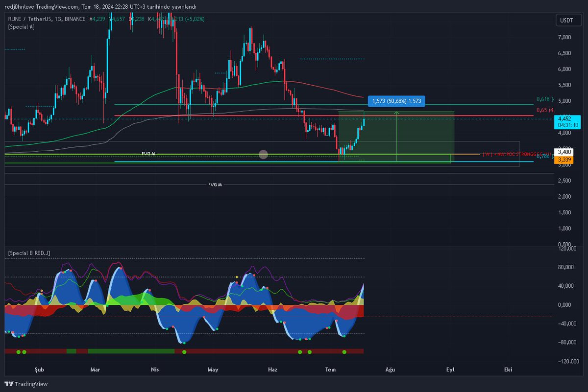Click the Mar month on time axis
The image size is (588, 392).
pyautogui.click(x=96, y=369)
